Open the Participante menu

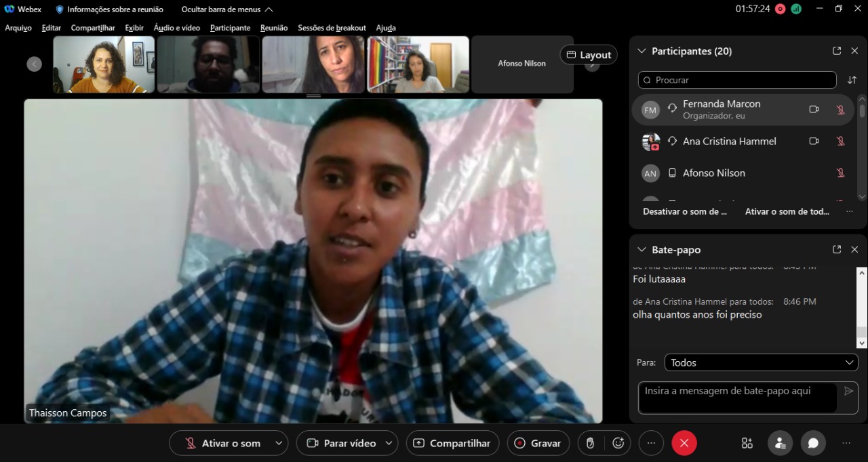pos(231,28)
